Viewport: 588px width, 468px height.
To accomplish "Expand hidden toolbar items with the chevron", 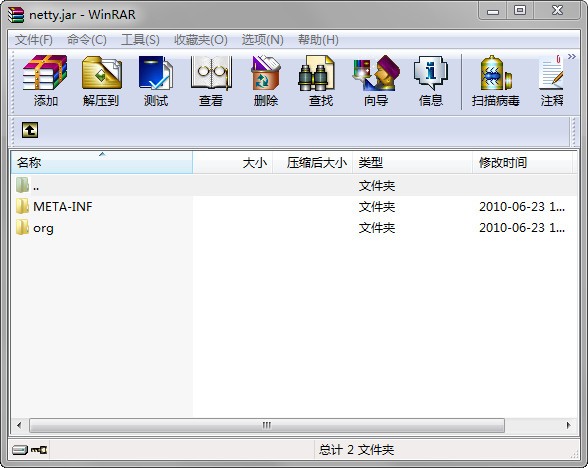I will tap(572, 57).
